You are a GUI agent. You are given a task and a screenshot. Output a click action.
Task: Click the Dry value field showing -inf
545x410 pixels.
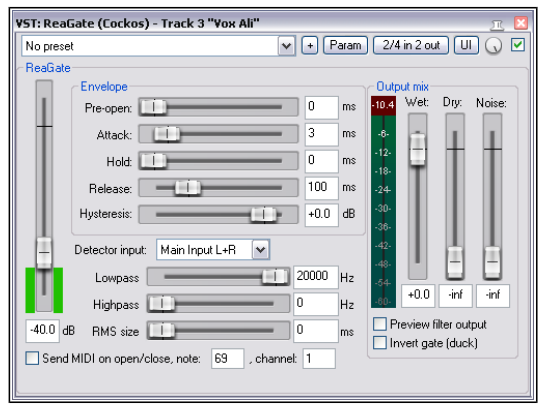(x=455, y=296)
